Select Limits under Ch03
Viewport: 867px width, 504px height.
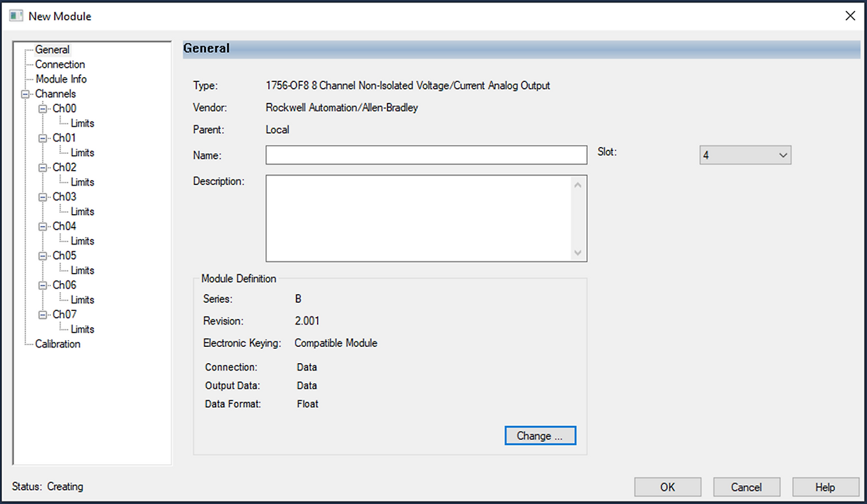click(x=82, y=211)
